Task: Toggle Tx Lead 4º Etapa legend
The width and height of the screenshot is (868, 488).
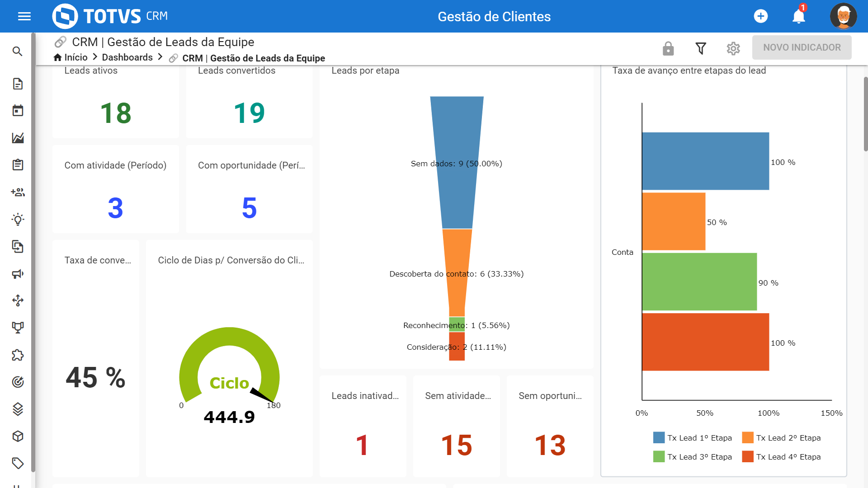Action: pos(782,457)
